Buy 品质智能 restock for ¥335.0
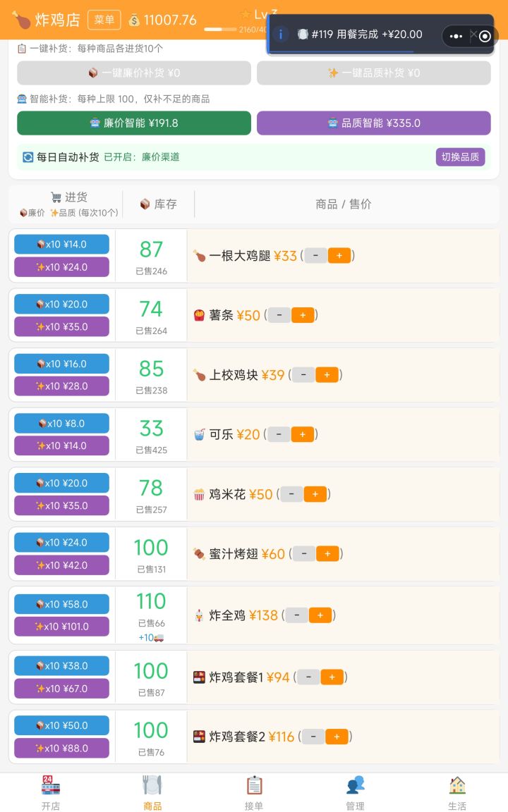 [374, 123]
